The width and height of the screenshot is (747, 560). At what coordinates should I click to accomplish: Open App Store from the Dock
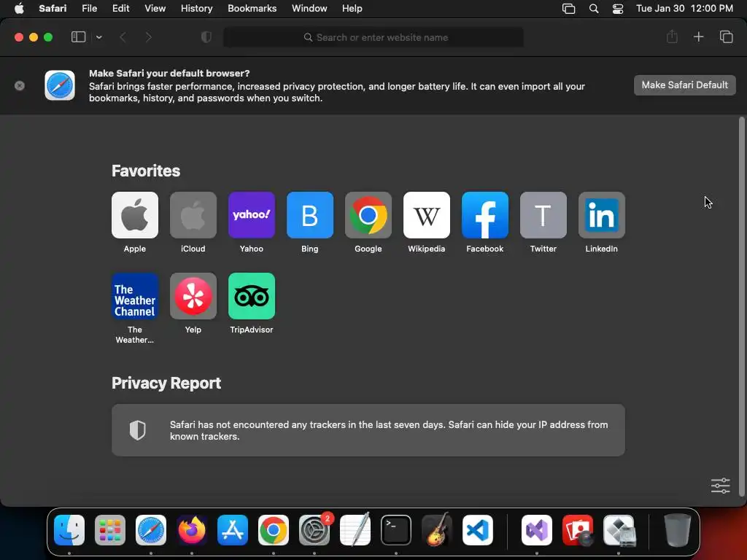point(233,530)
